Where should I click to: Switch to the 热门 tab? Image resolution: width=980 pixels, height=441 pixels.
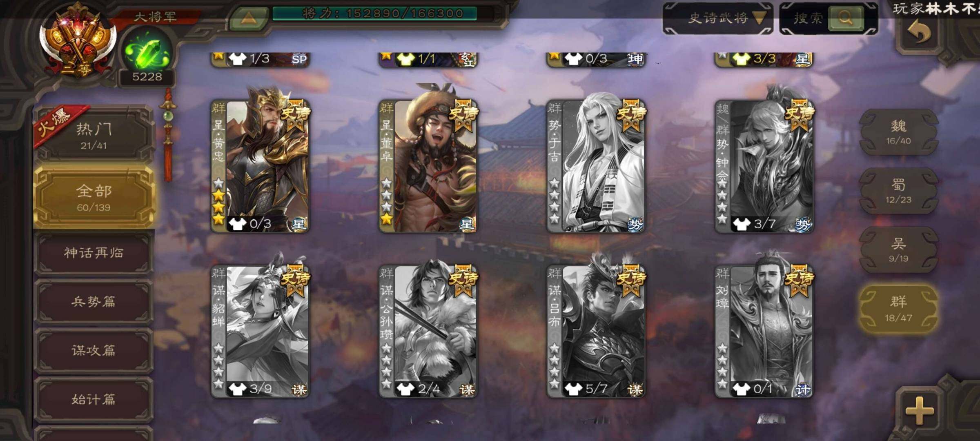pos(94,135)
